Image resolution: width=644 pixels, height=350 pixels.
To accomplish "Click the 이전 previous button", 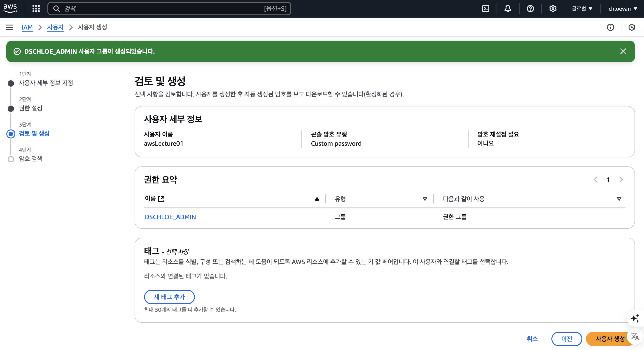I will coord(567,339).
